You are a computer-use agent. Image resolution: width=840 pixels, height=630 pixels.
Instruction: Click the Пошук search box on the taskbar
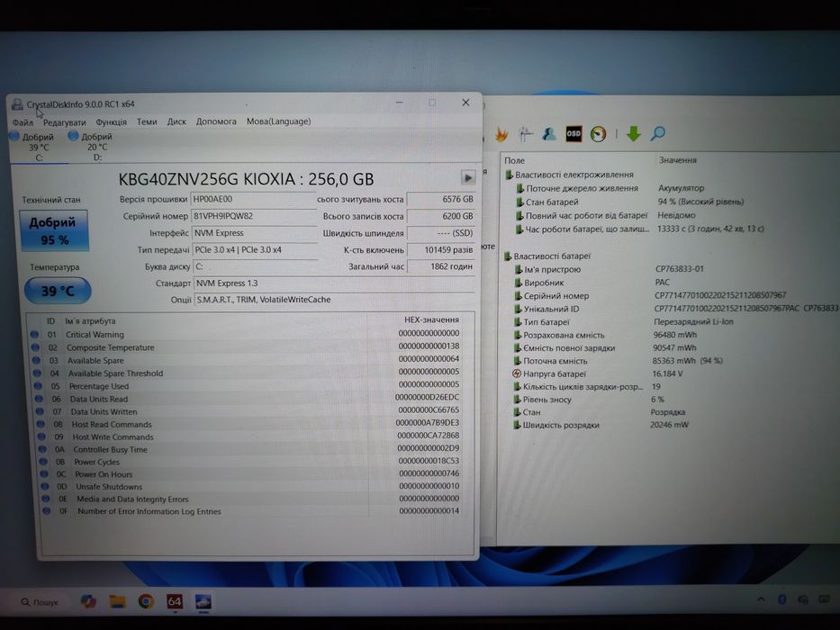(40, 602)
